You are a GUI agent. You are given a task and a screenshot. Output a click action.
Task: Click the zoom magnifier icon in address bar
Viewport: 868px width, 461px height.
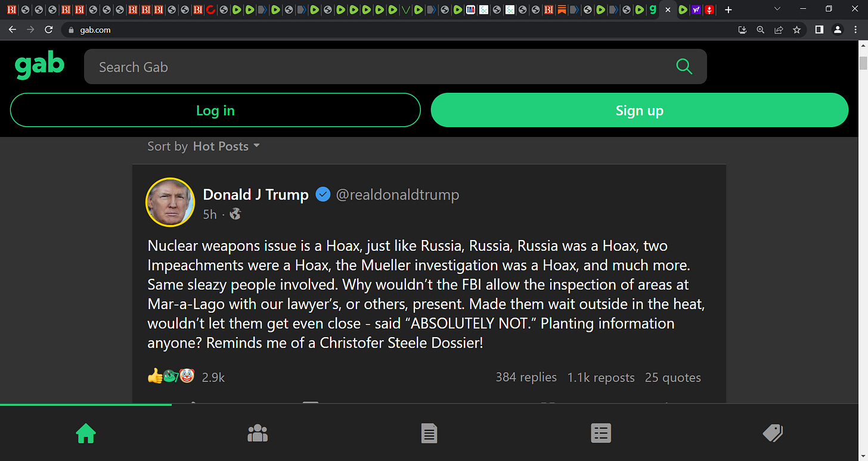[760, 30]
